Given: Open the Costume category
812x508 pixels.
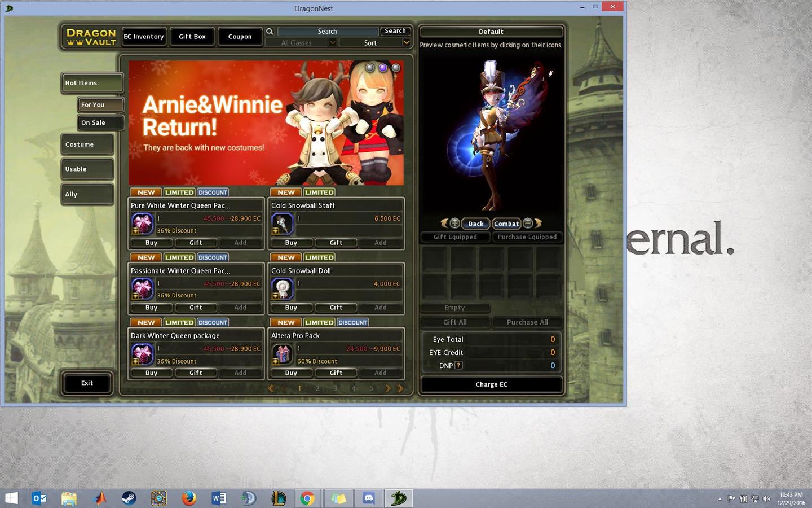Looking at the screenshot, I should [x=87, y=144].
